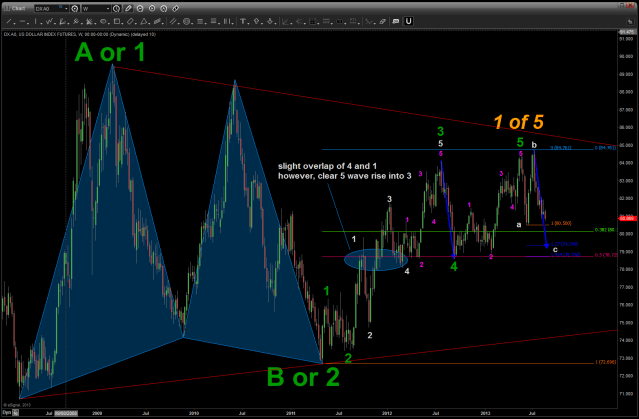Image resolution: width=639 pixels, height=419 pixels.
Task: Click the small icon next to Dyn
Action: click(15, 412)
